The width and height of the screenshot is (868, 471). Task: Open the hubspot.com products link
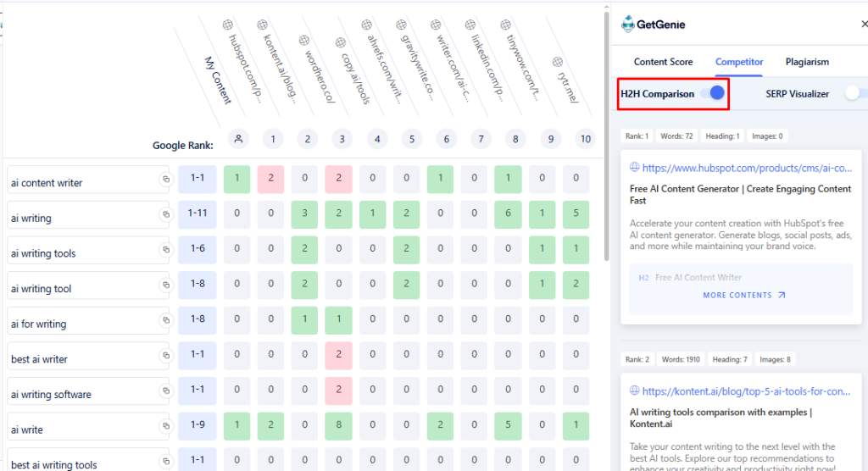pos(746,169)
